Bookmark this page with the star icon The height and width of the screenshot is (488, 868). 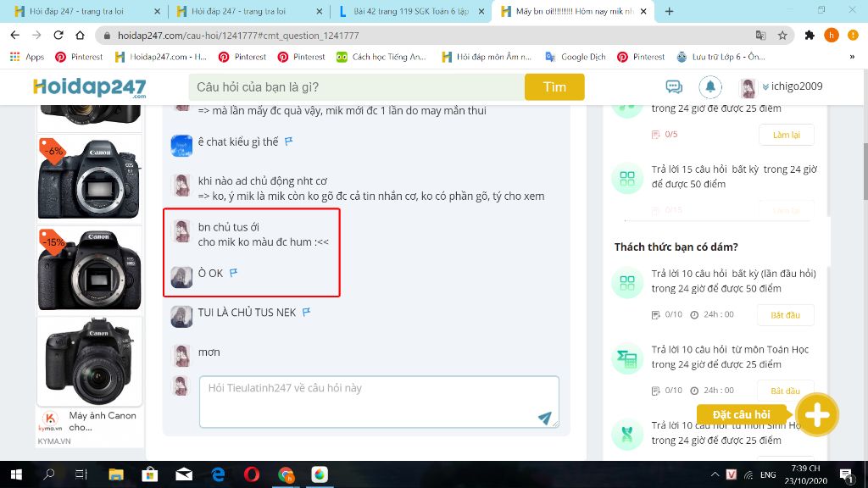point(782,36)
